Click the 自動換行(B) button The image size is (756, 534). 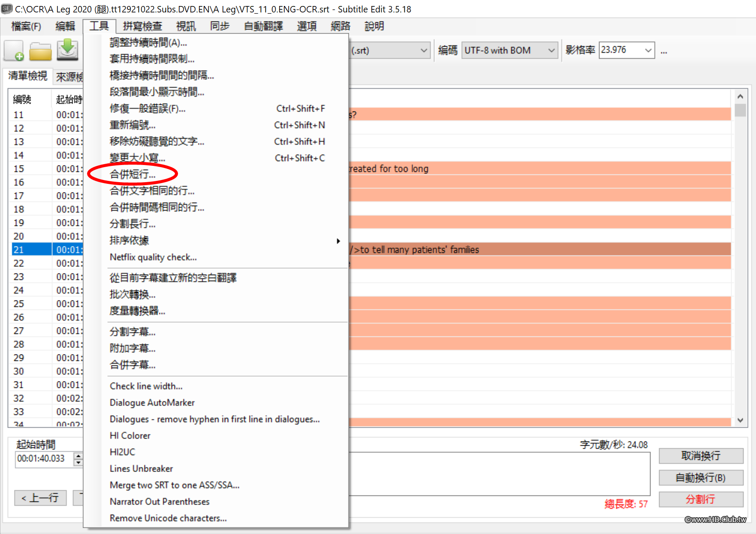click(701, 477)
